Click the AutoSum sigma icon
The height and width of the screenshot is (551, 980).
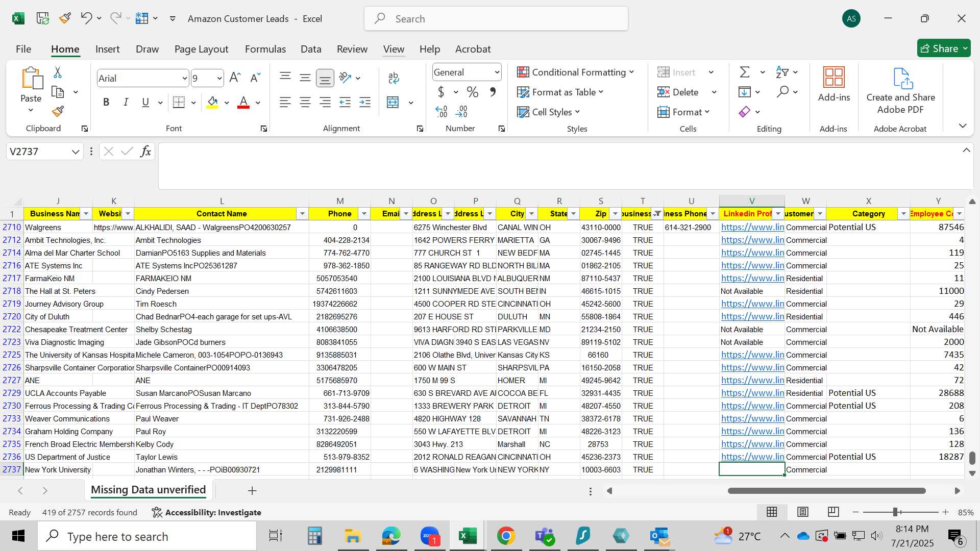pyautogui.click(x=745, y=72)
